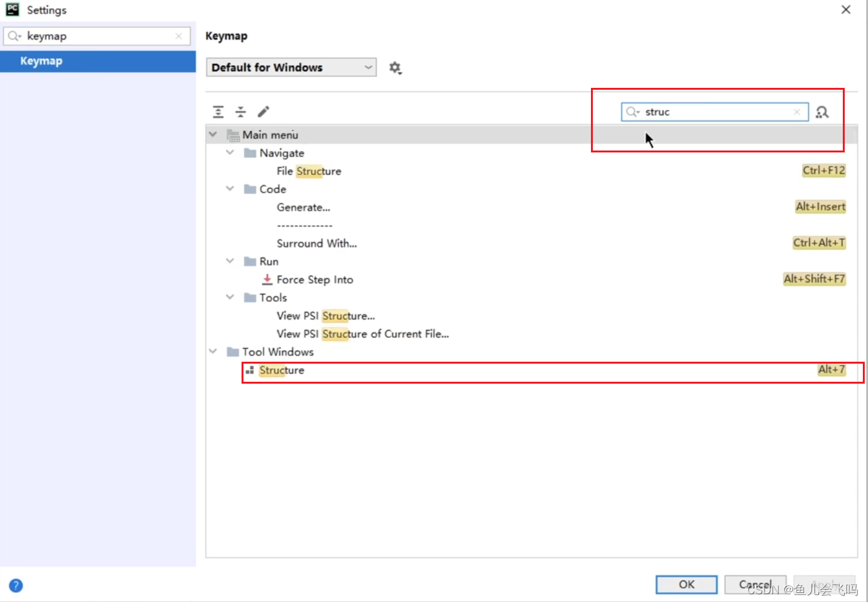
Task: Click the Navigate folder icon
Action: pyautogui.click(x=250, y=153)
